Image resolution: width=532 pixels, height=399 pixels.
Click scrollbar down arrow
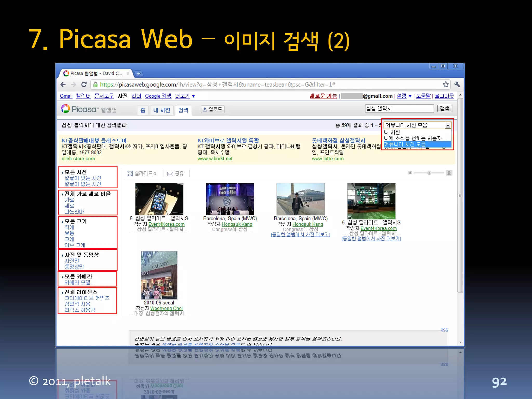(x=460, y=342)
